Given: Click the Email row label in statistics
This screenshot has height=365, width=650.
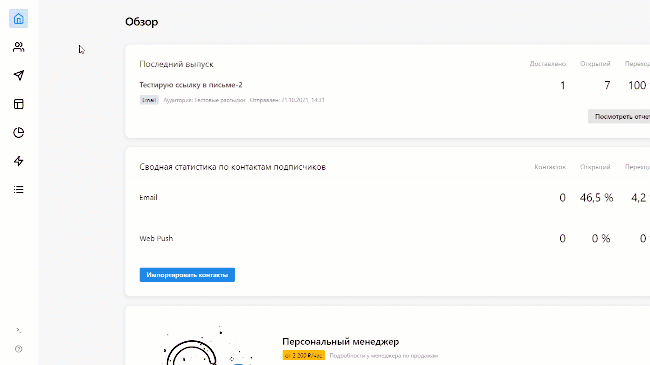Looking at the screenshot, I should coord(148,197).
